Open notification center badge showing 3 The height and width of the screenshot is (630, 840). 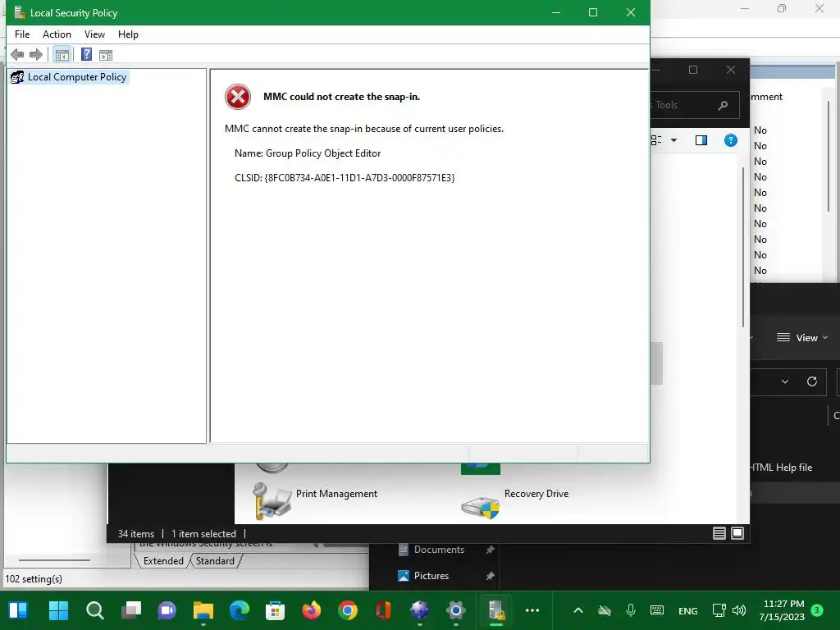tap(817, 610)
